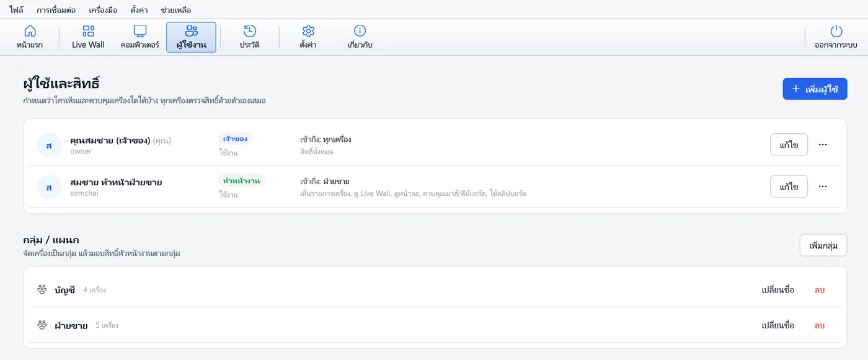Image resolution: width=868 pixels, height=360 pixels.
Task: Open more options for owner row
Action: pyautogui.click(x=823, y=144)
